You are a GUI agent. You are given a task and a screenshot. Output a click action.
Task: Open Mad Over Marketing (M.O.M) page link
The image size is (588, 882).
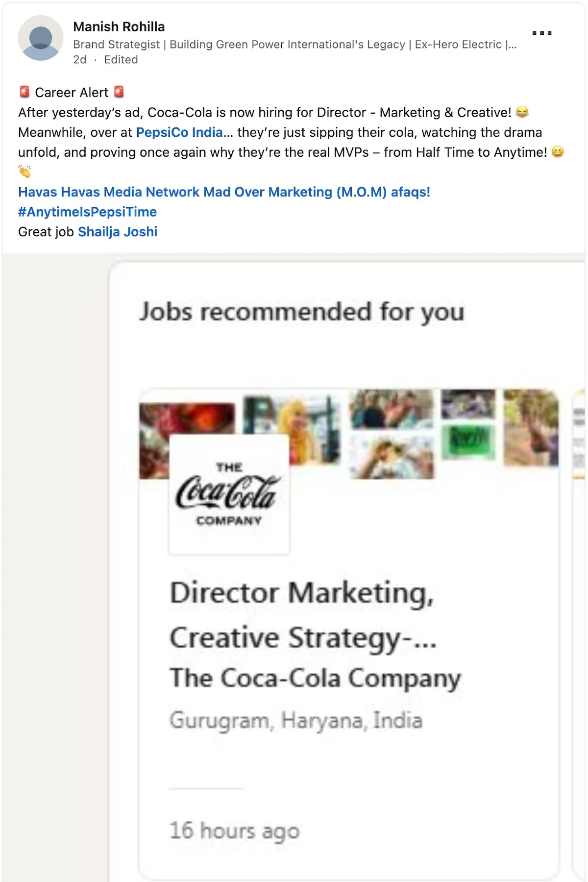point(295,192)
